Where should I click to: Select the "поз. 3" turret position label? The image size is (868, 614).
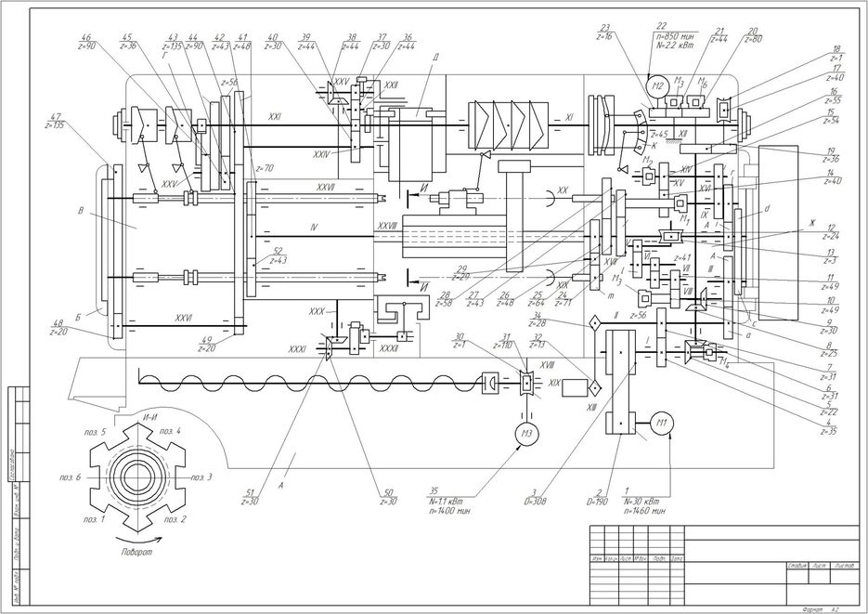click(x=201, y=477)
